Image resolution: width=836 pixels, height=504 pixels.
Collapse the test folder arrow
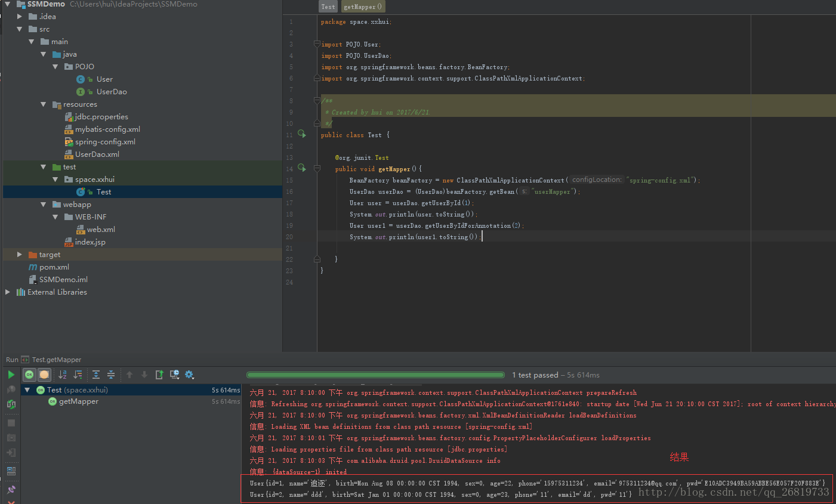(x=44, y=167)
